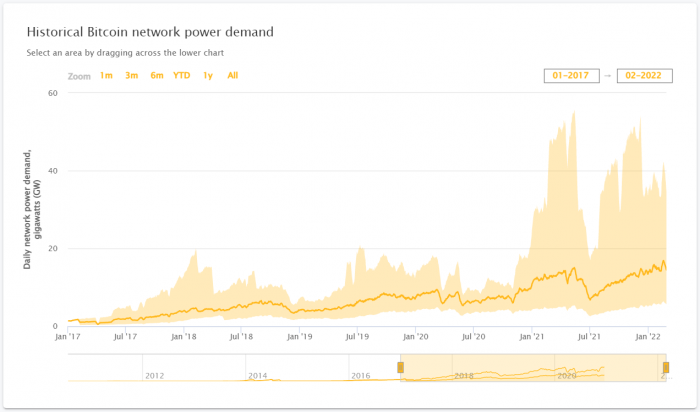Image resolution: width=700 pixels, height=412 pixels.
Task: Switch zoom to 6m
Action: (x=157, y=76)
